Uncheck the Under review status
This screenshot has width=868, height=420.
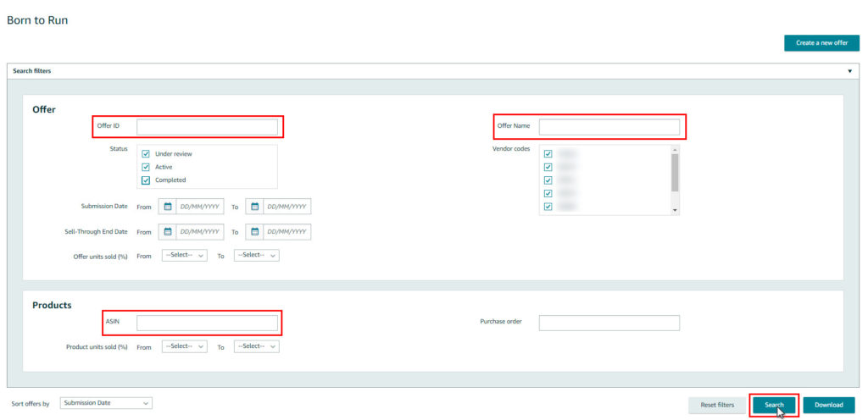click(146, 154)
